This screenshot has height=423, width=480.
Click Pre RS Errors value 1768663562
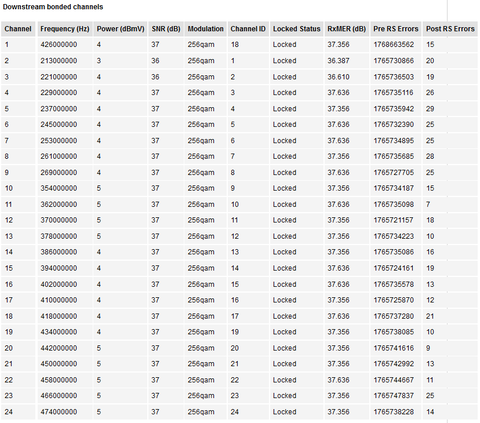(394, 45)
